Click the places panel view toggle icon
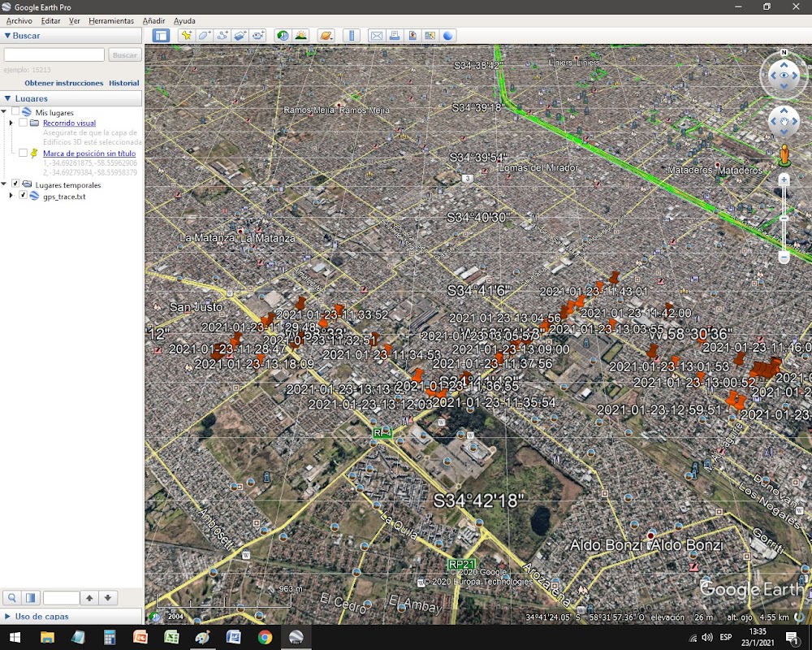 31,598
